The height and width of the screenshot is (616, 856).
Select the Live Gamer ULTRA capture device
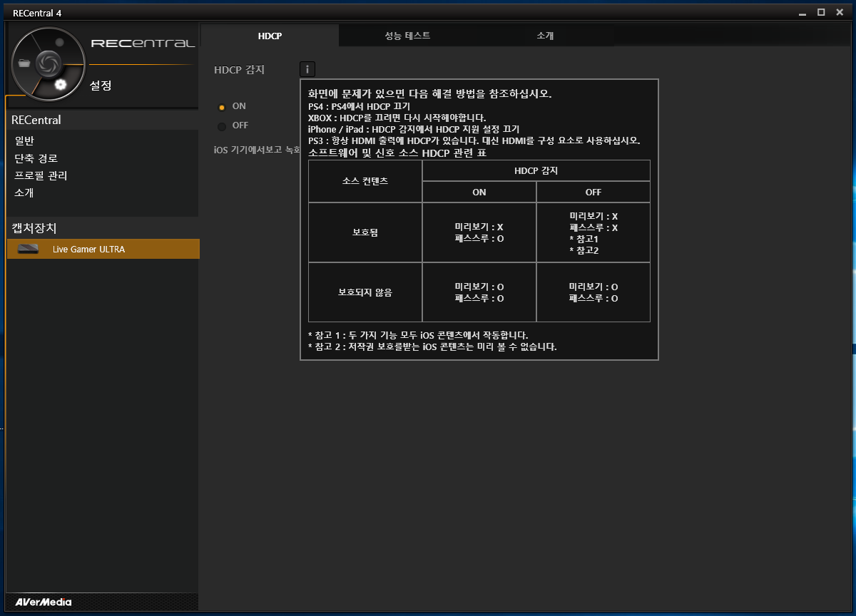pyautogui.click(x=103, y=249)
